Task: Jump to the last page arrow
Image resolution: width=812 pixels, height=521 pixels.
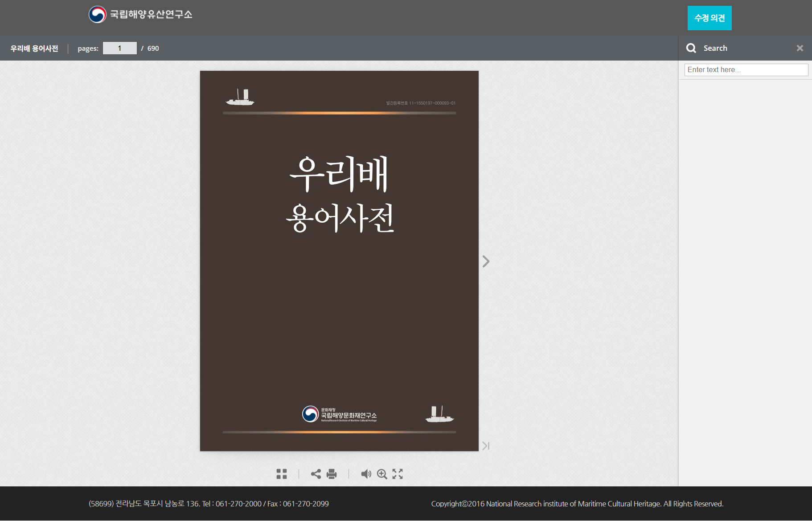Action: point(486,446)
